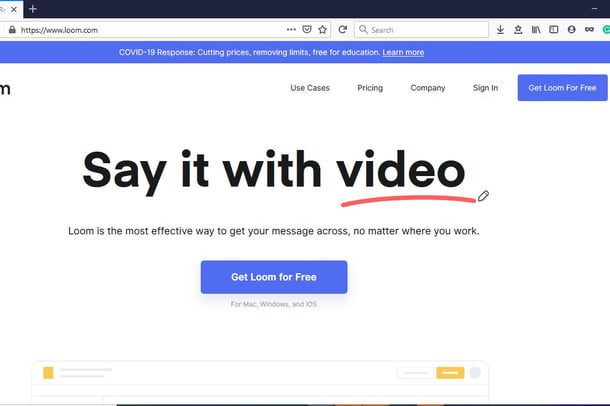Screen dimensions: 610x406
Task: Go to the Pricing page
Action: [370, 88]
